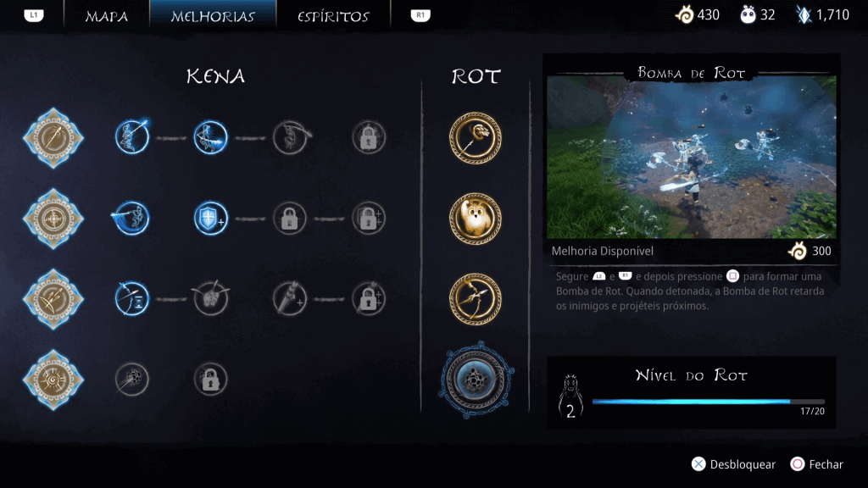
Task: Click the Nível do Rot progress bar
Action: click(708, 402)
